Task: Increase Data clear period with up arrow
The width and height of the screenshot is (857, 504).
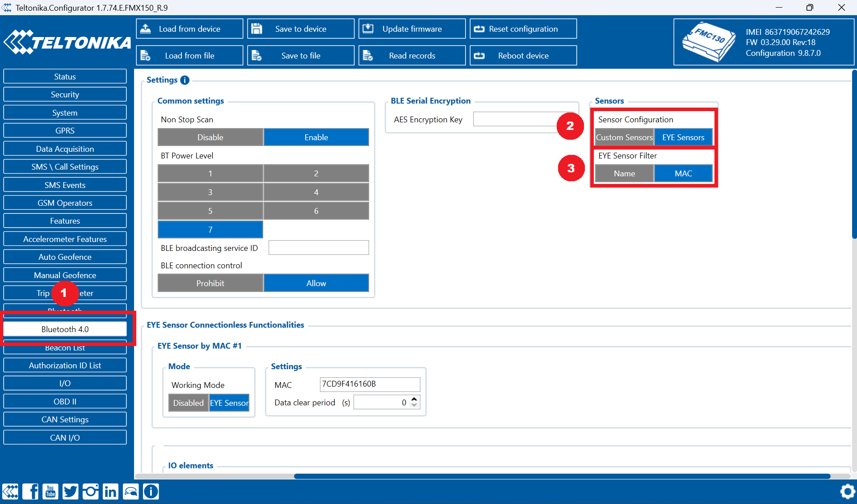Action: coord(414,399)
